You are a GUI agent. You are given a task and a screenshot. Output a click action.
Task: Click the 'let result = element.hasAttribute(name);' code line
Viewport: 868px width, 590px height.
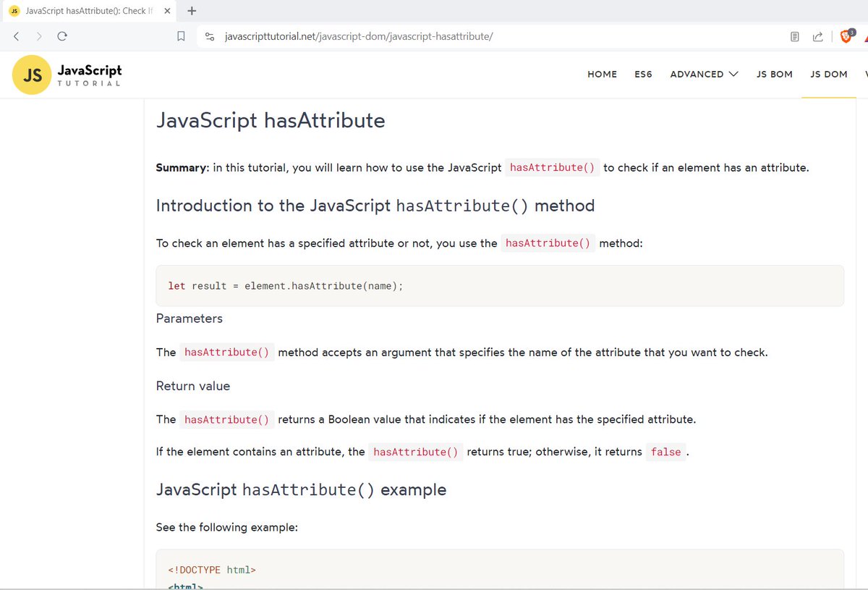(x=285, y=286)
